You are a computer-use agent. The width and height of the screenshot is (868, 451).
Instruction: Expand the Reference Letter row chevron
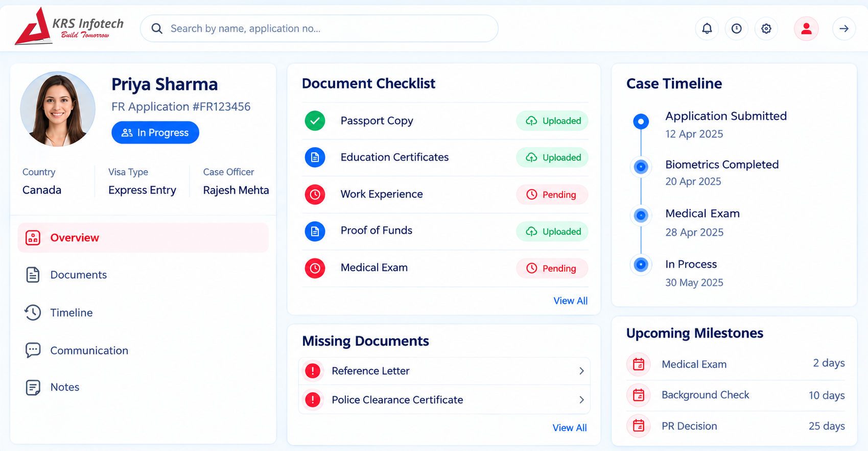point(581,371)
